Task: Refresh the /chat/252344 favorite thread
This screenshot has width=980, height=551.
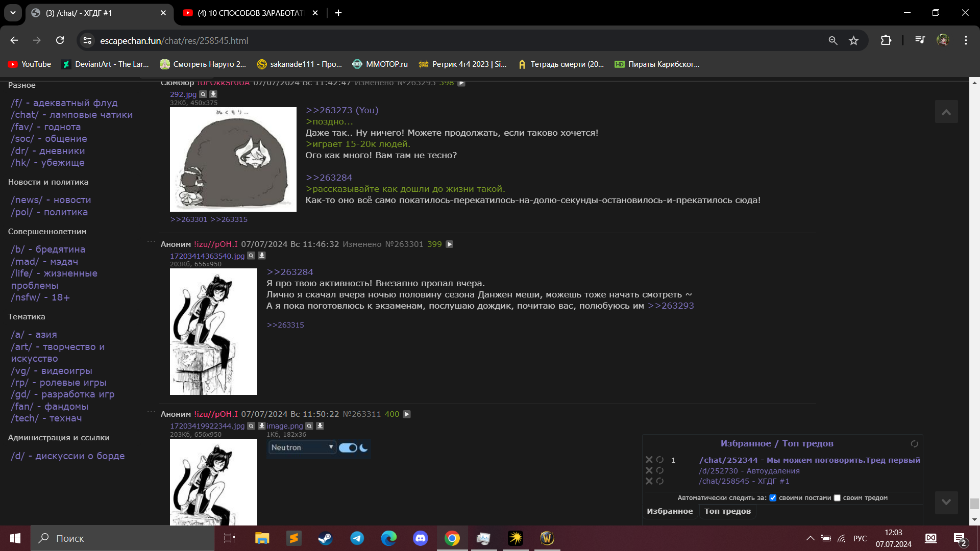Action: coord(660,460)
